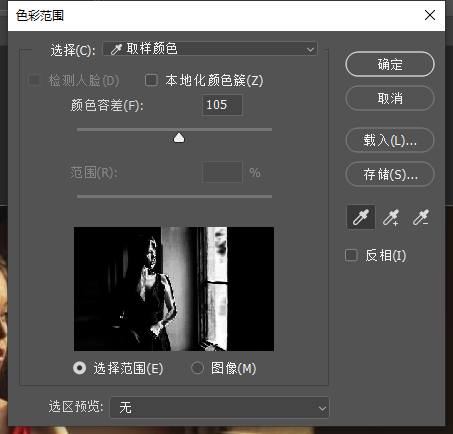The width and height of the screenshot is (453, 434).
Task: Select the Add to Sample eyedropper
Action: tap(391, 217)
